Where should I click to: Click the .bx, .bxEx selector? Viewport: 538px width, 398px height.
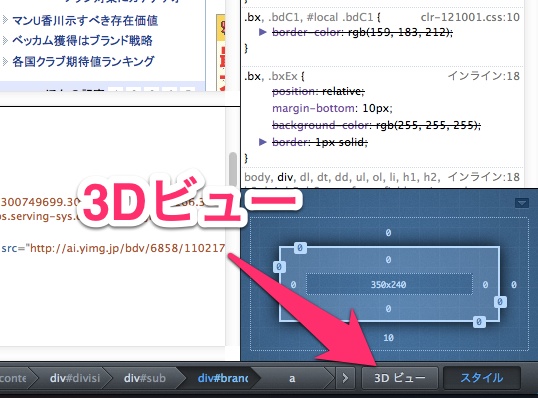pyautogui.click(x=270, y=76)
